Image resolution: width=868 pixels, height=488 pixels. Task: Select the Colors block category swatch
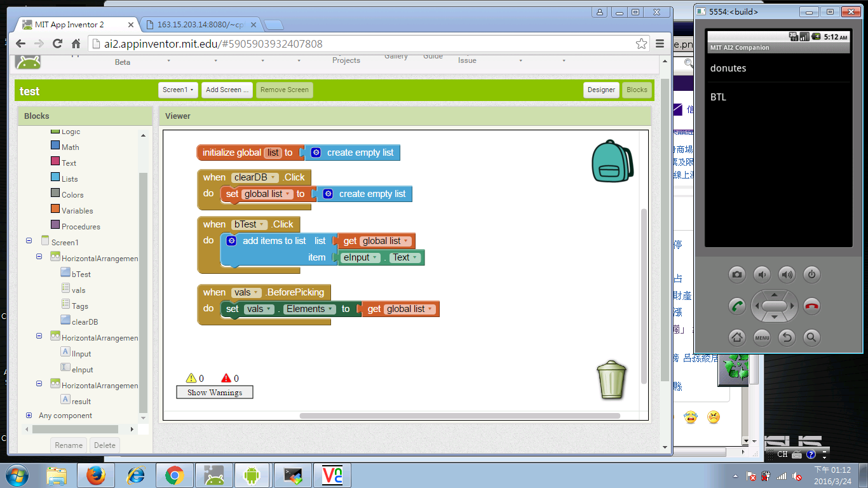[x=55, y=194]
